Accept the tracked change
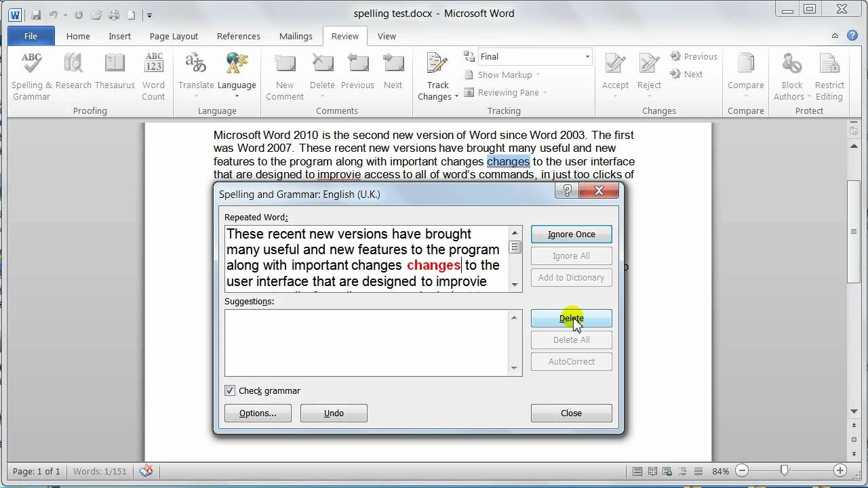 (x=615, y=75)
